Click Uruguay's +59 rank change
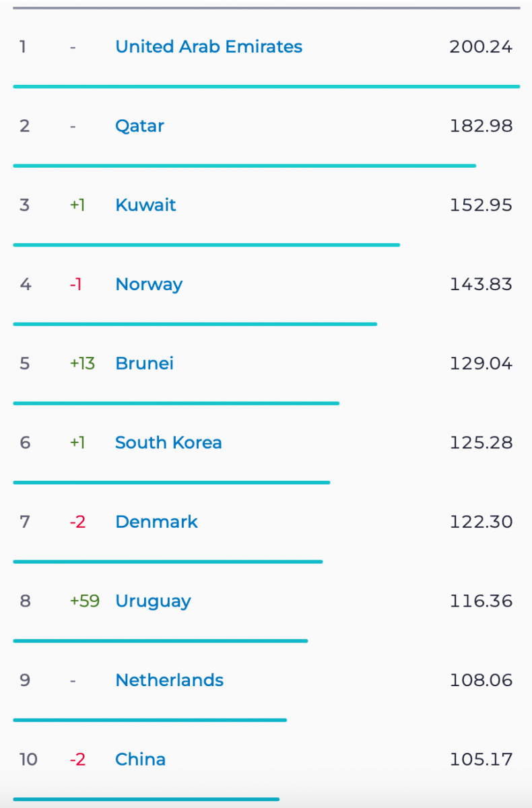Viewport: 532px width, 808px height. [85, 601]
